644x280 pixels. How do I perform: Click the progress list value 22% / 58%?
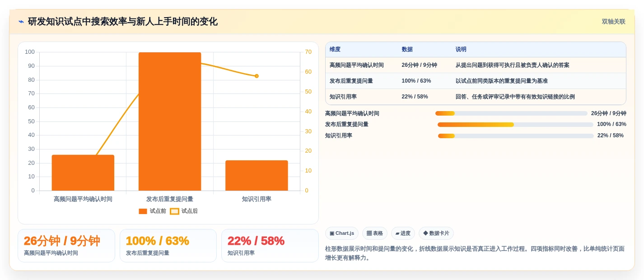pos(611,135)
